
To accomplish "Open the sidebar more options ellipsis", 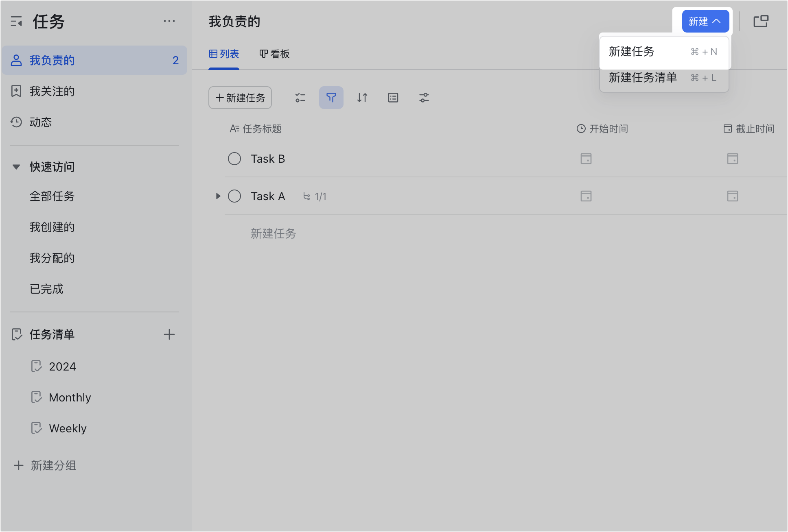I will click(169, 21).
